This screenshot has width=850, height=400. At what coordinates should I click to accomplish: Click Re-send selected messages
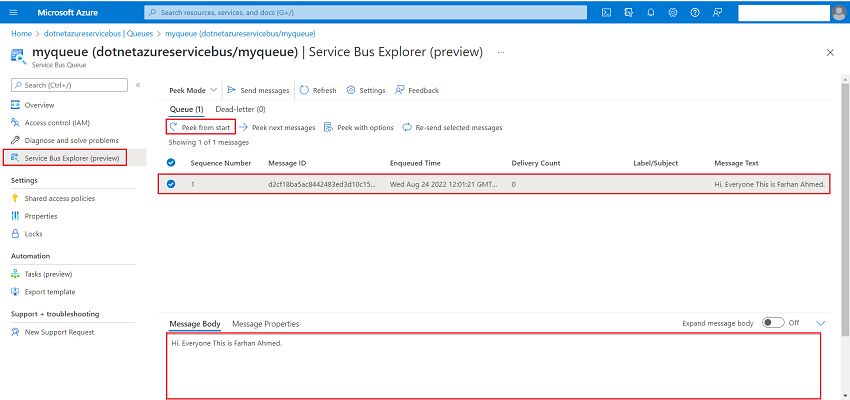(452, 127)
